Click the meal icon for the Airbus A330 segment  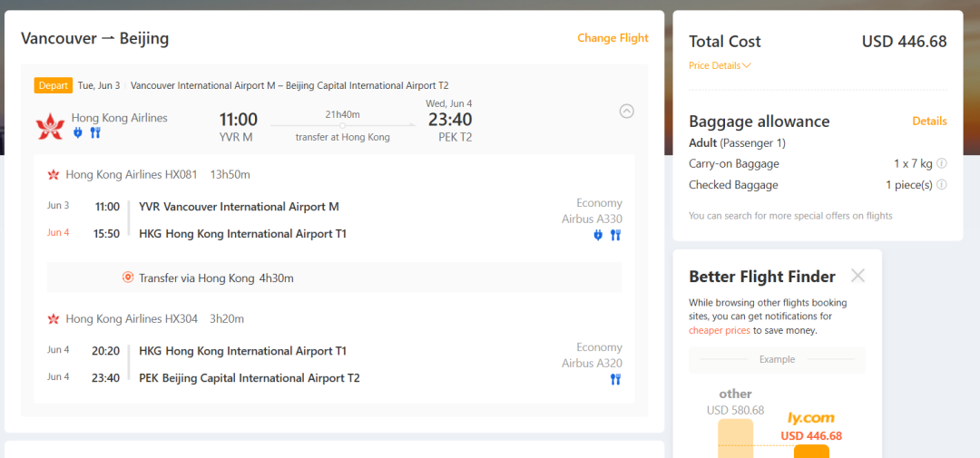pyautogui.click(x=615, y=235)
